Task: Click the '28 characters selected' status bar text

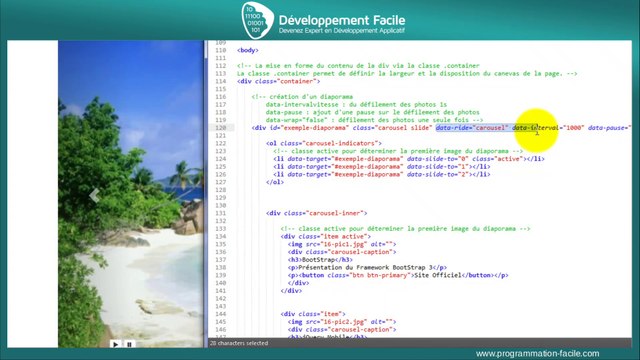Action: [x=239, y=343]
